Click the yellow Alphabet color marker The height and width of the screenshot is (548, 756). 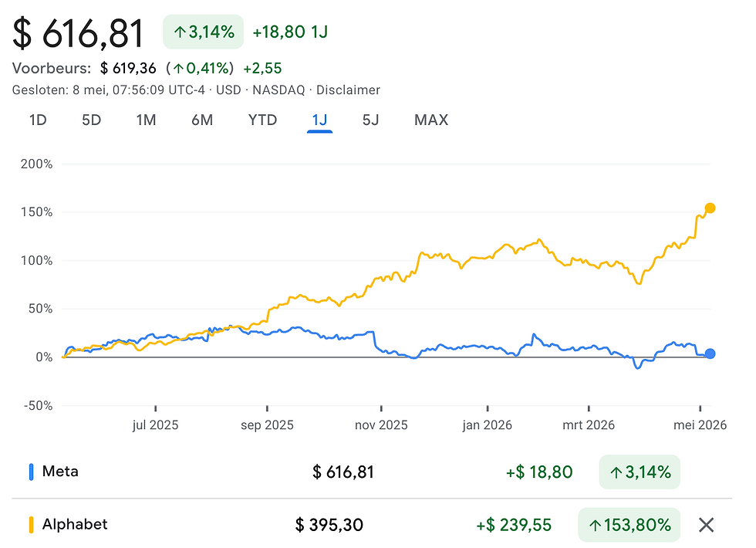[x=32, y=524]
